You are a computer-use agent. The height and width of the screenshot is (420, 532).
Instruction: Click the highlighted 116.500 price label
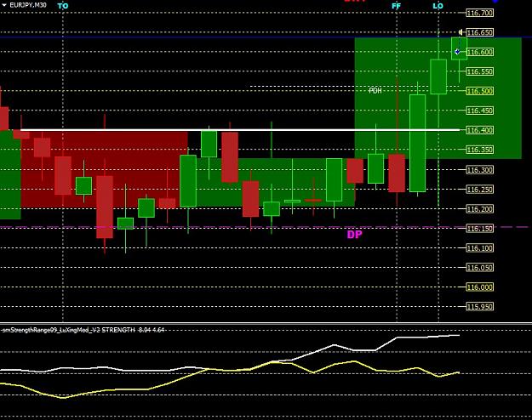(480, 91)
